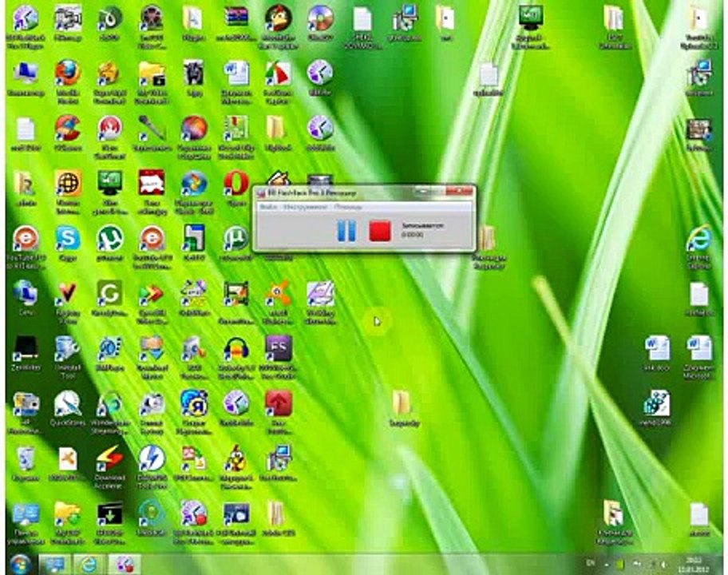
Task: Select the Download Accelerator lightning icon
Action: (x=109, y=466)
